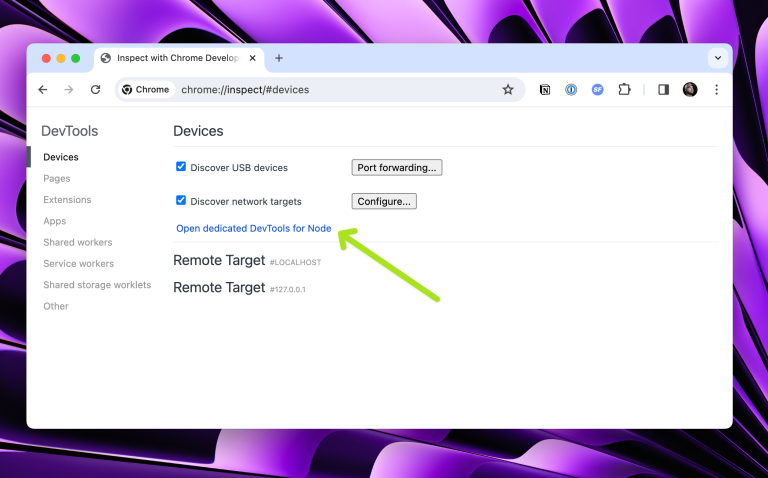The width and height of the screenshot is (768, 478).
Task: Bookmark this page with the star
Action: tap(508, 89)
